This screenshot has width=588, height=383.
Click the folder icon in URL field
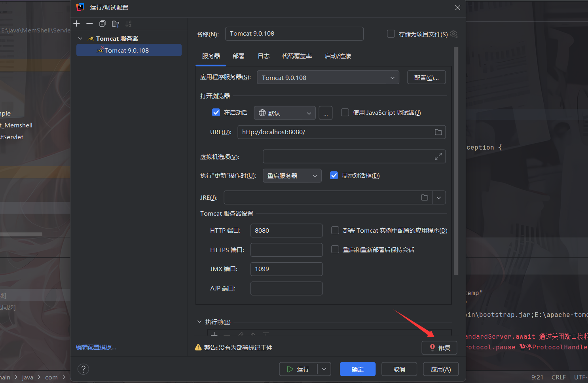tap(438, 132)
